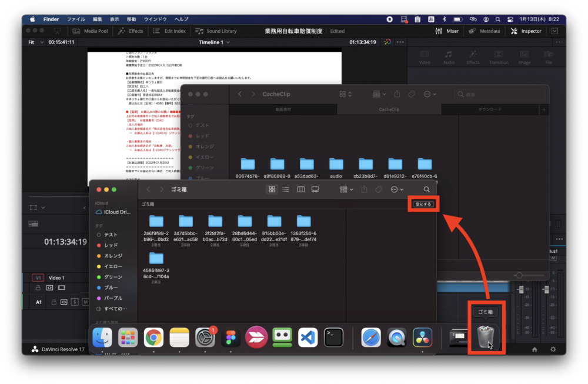Screen dimensions: 588x384
Task: Switch ゴミ箱 window to column view
Action: [x=300, y=189]
